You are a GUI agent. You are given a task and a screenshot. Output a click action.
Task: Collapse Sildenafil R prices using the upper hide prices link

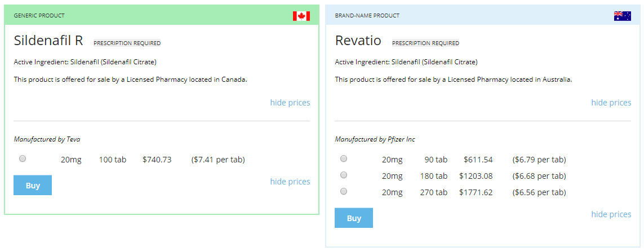290,103
